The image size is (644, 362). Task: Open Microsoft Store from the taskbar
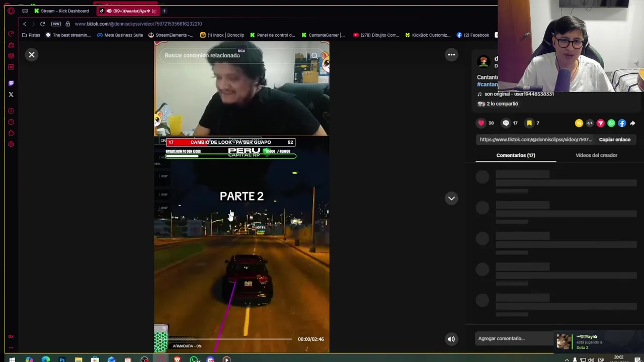[x=95, y=359]
